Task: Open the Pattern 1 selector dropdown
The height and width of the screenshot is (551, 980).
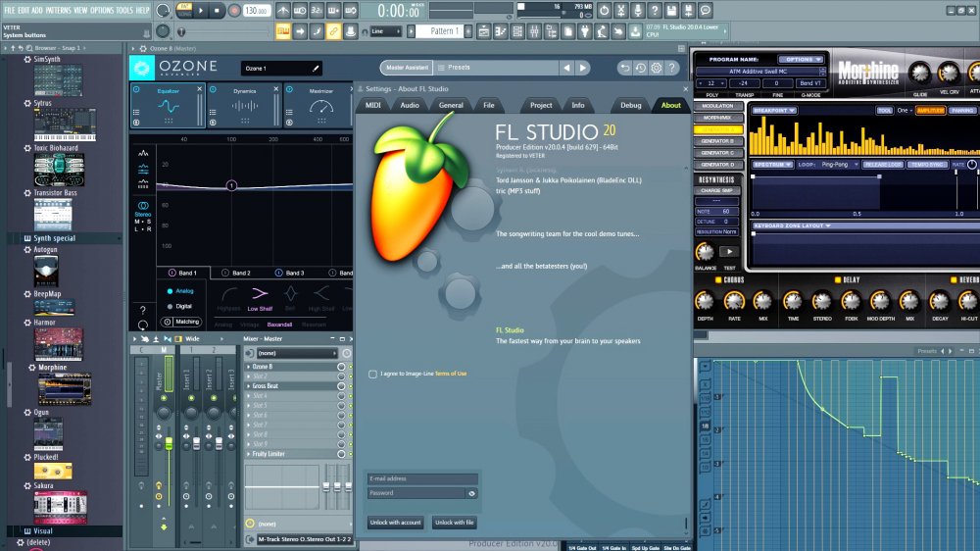Action: (441, 31)
